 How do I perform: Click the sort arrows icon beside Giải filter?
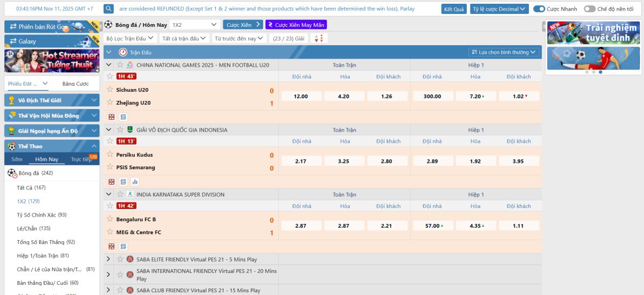(319, 39)
